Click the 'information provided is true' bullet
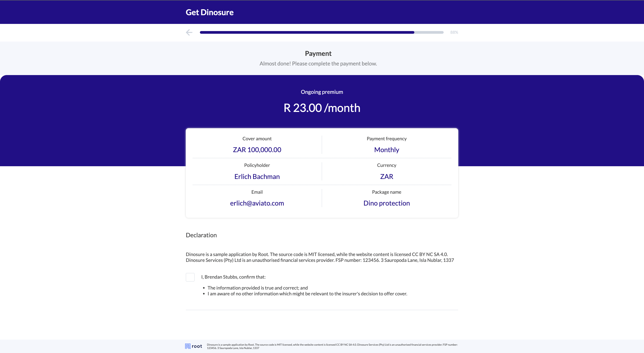This screenshot has height=353, width=644. (258, 288)
